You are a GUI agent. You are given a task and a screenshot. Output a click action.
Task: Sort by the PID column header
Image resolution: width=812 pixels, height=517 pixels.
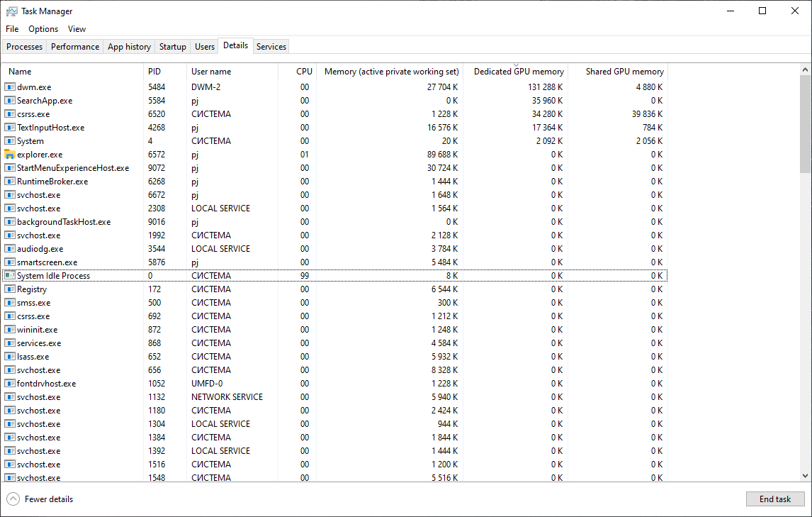click(164, 72)
